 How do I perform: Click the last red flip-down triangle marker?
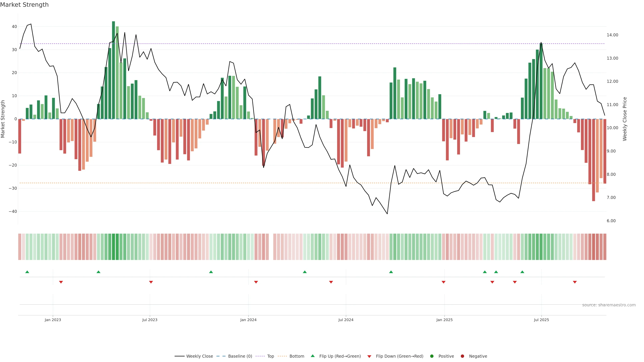575,282
